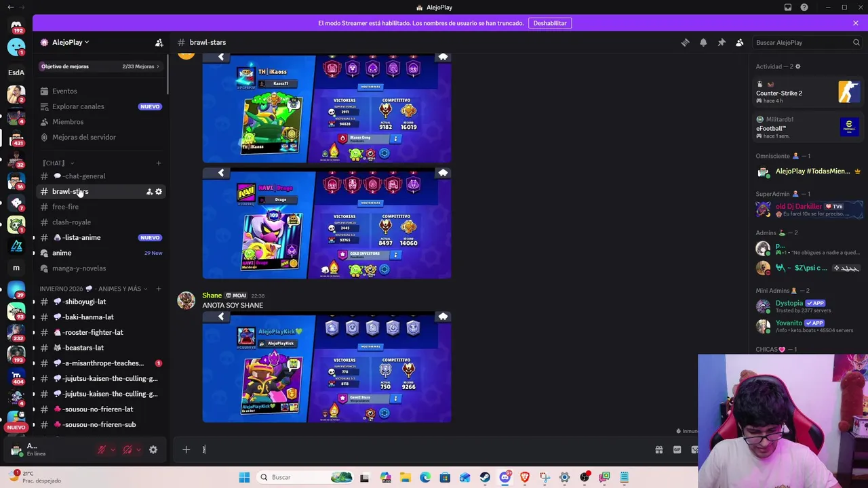This screenshot has height=488, width=868.
Task: Open Steam from the taskbar
Action: pos(485,477)
